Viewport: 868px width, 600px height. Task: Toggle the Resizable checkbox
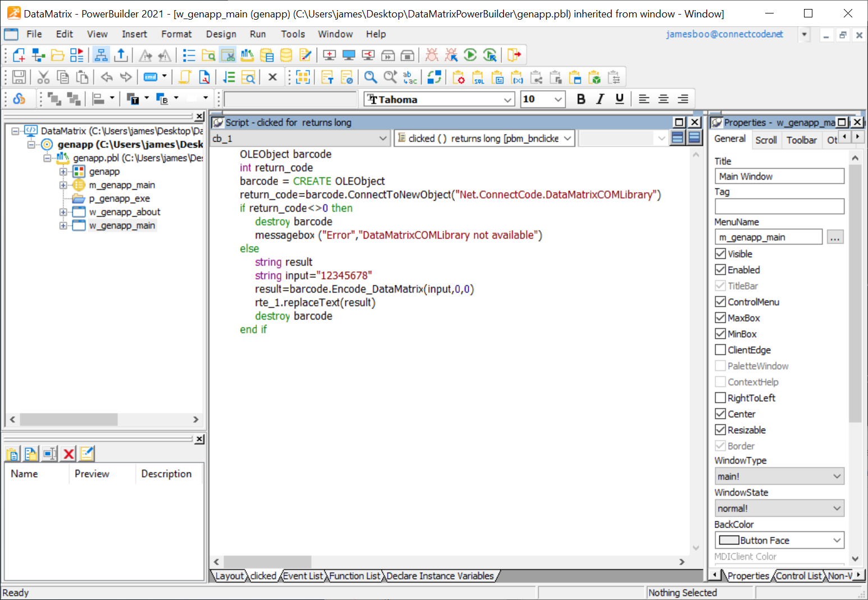pyautogui.click(x=720, y=430)
